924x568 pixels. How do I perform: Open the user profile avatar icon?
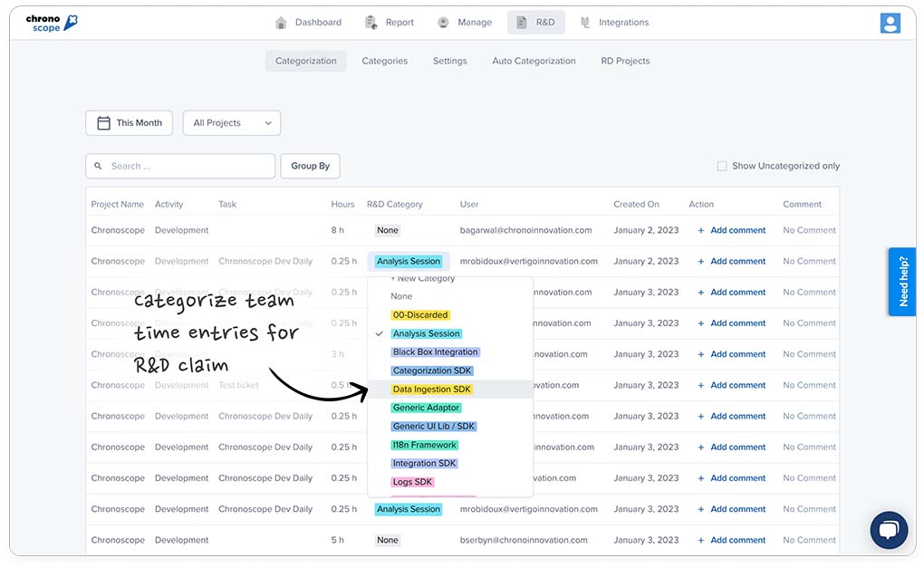890,23
